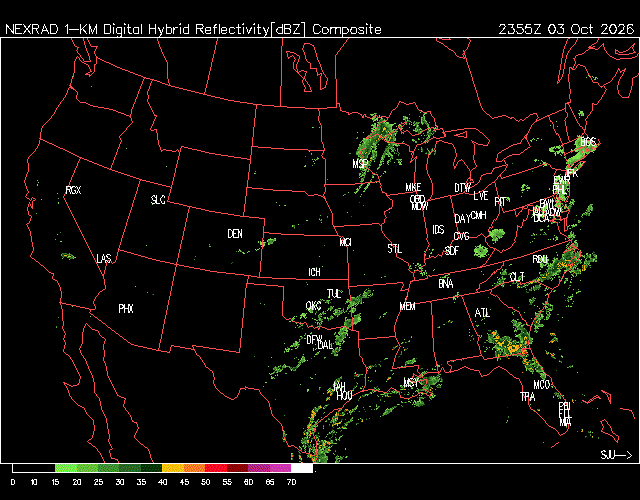Click the STL airport label
The image size is (640, 500).
tap(395, 249)
